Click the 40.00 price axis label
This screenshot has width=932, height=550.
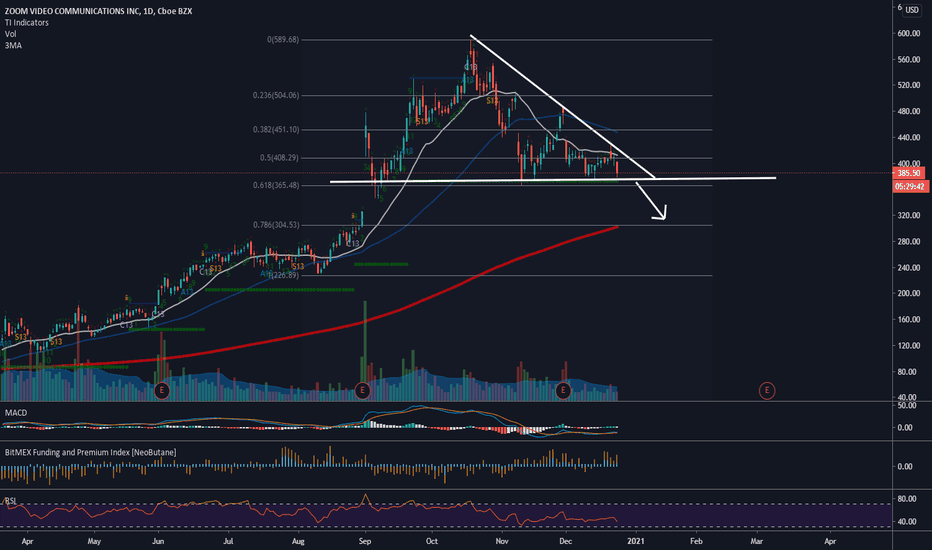point(908,397)
